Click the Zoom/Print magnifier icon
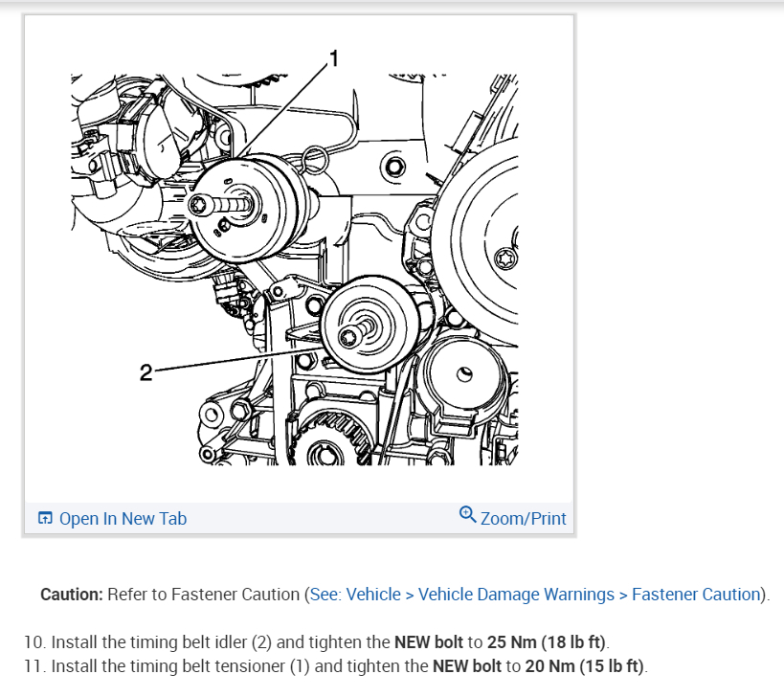The height and width of the screenshot is (697, 784). point(467,514)
